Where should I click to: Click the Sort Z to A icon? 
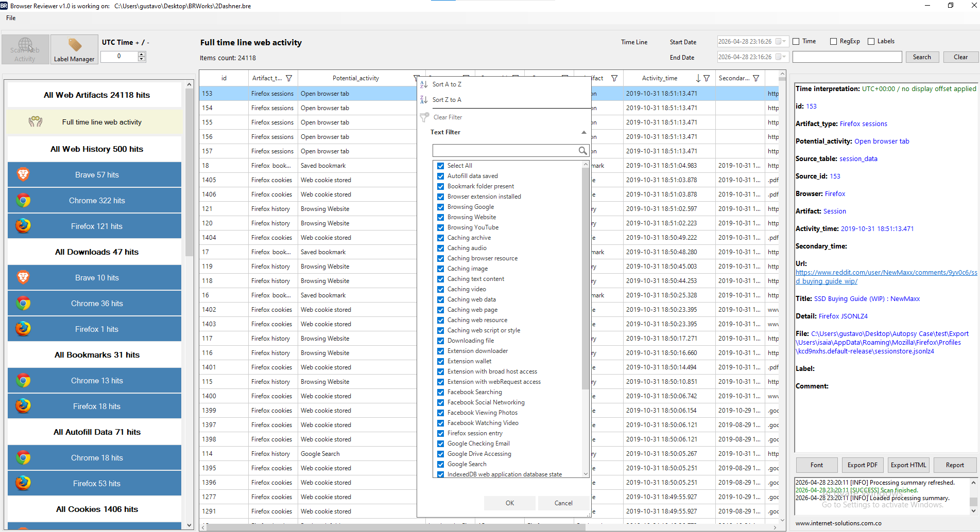[424, 100]
